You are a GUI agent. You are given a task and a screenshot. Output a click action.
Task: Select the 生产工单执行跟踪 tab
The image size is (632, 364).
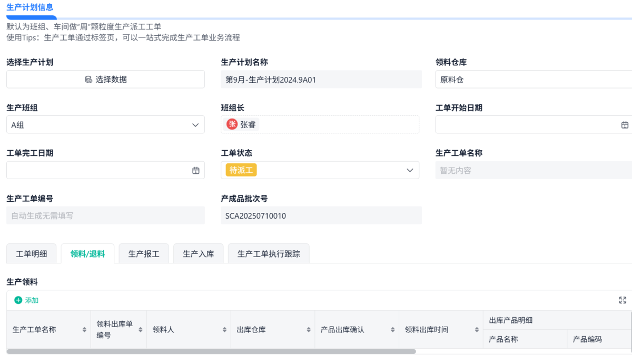269,254
